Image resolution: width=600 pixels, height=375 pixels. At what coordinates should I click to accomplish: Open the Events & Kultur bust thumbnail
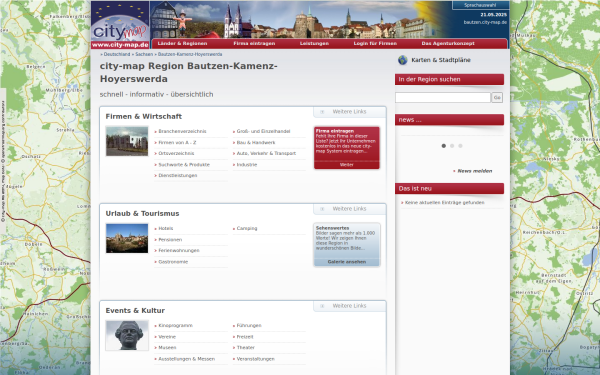(x=127, y=336)
